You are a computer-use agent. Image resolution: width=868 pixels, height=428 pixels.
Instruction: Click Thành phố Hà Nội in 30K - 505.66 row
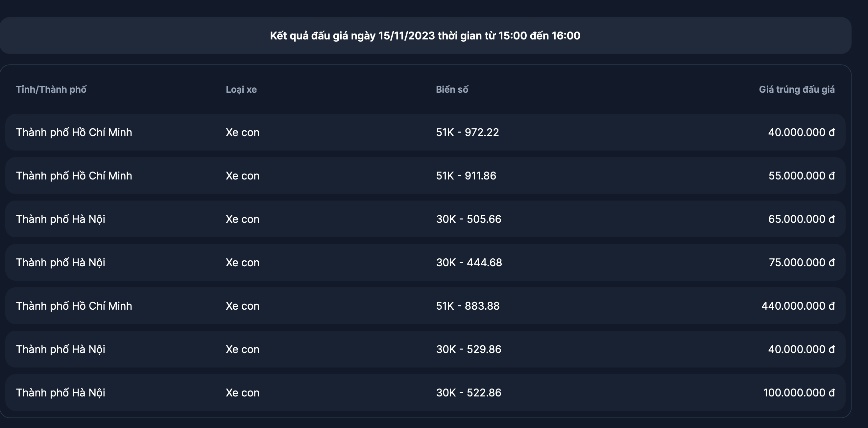pyautogui.click(x=60, y=219)
